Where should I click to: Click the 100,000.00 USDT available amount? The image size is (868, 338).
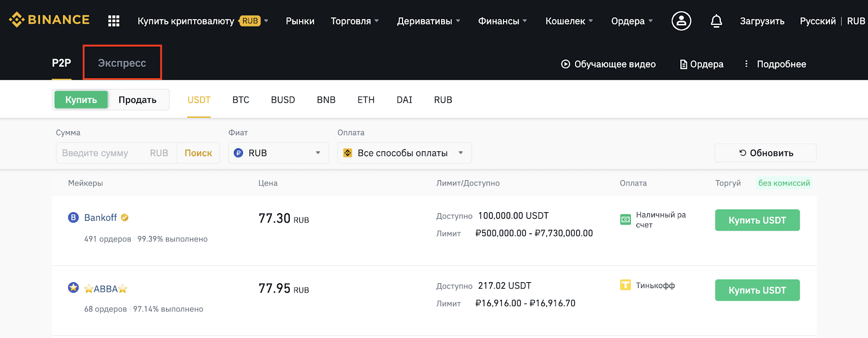(513, 216)
